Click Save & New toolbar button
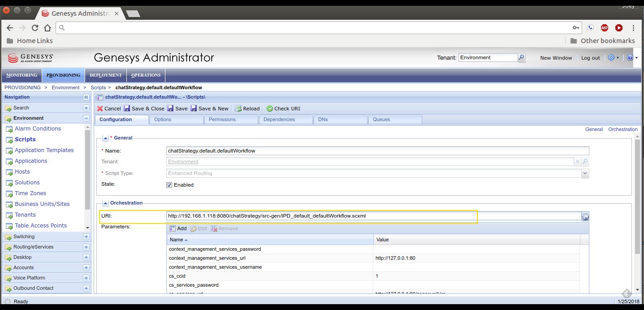The image size is (644, 310). coord(210,109)
